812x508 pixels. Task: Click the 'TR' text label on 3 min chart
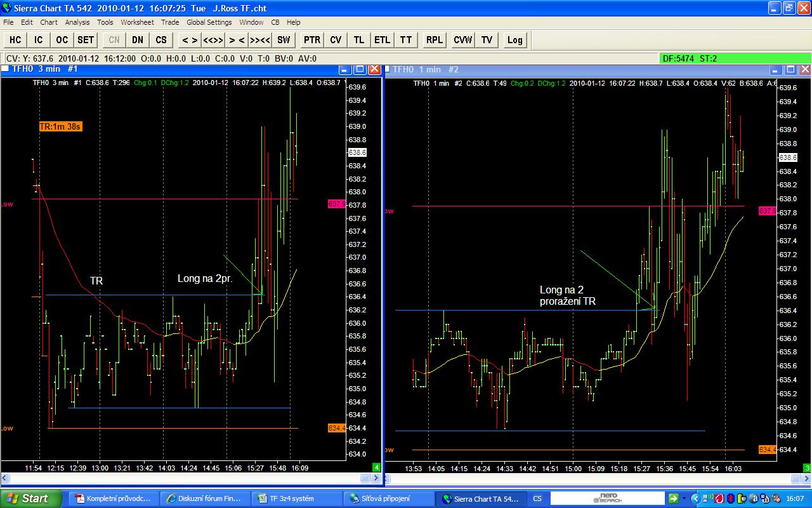(x=96, y=280)
